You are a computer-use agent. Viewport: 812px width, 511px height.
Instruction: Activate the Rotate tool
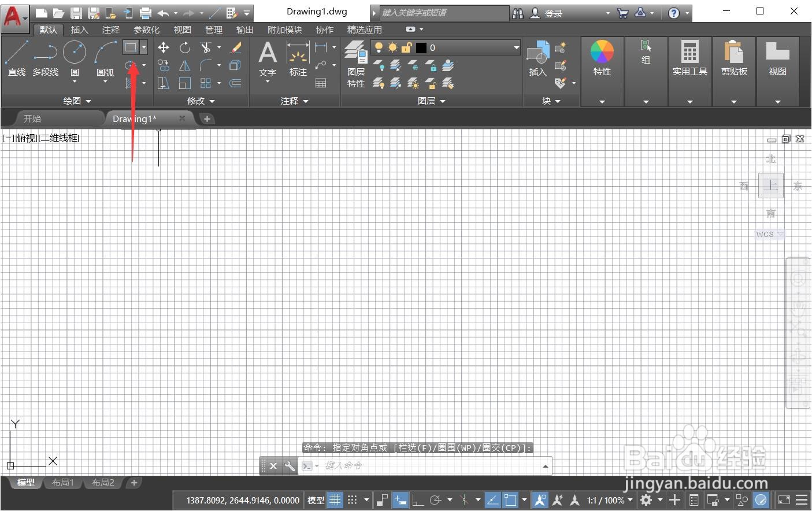pyautogui.click(x=185, y=47)
